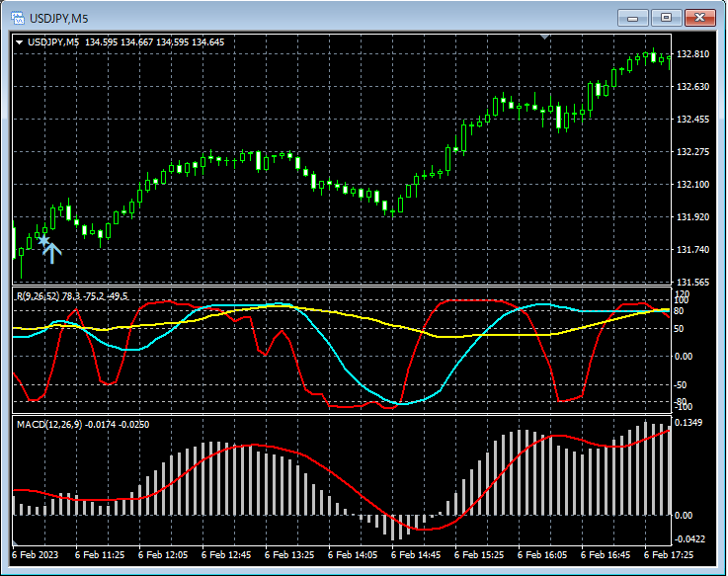Click the 6 Feb 12:45 time label

pos(226,554)
